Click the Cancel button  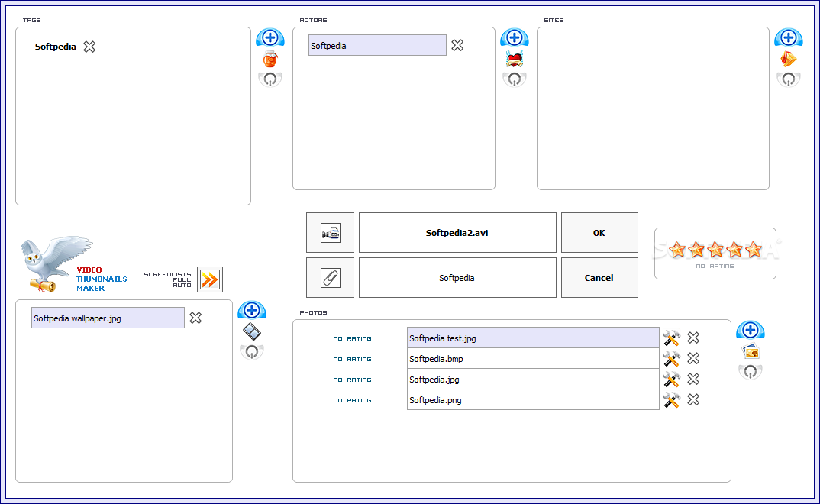click(599, 278)
